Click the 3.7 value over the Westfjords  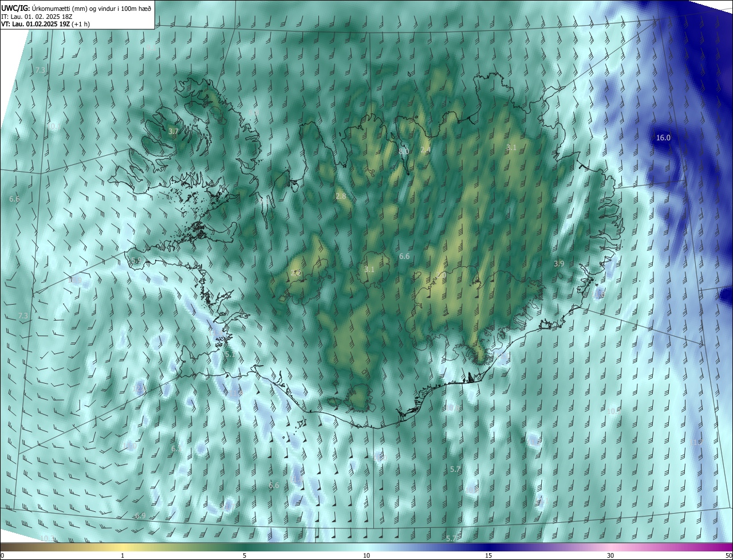[x=174, y=131]
